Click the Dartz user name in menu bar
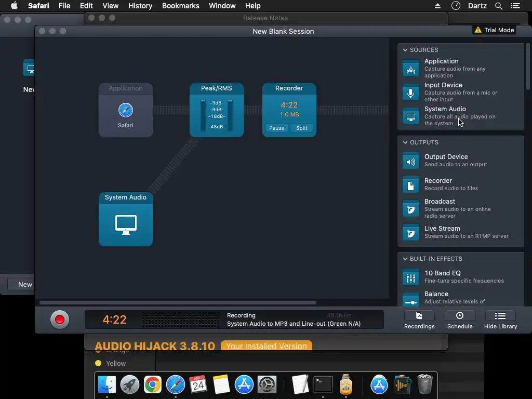The width and height of the screenshot is (532, 399). pyautogui.click(x=477, y=6)
